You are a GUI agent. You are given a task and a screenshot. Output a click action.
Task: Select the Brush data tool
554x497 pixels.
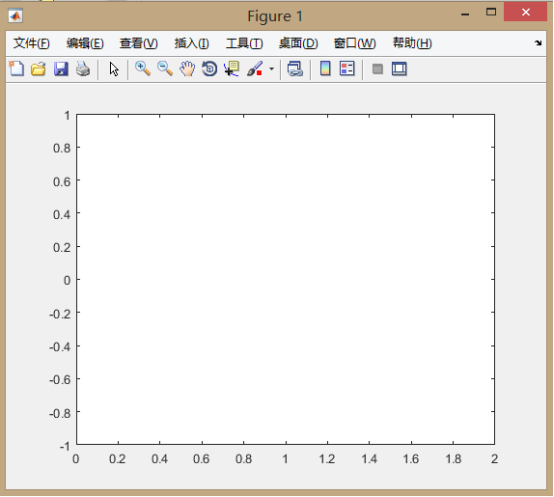254,69
